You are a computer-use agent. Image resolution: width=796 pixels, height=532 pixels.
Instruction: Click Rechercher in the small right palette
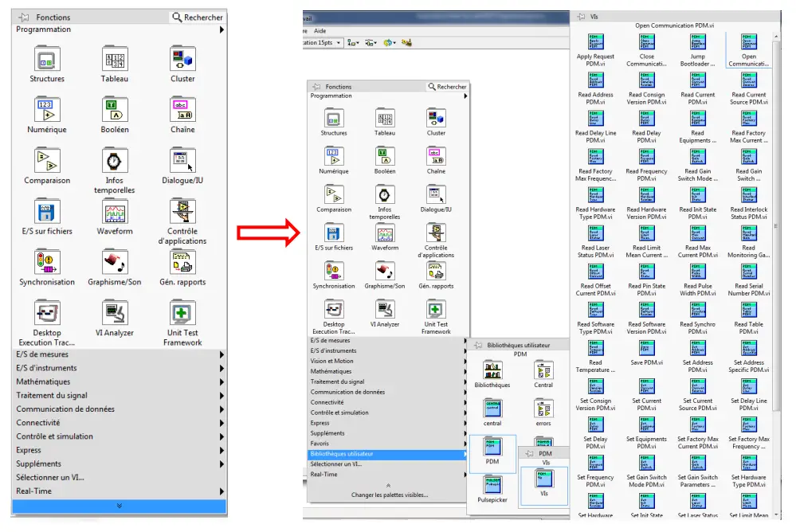(x=447, y=87)
